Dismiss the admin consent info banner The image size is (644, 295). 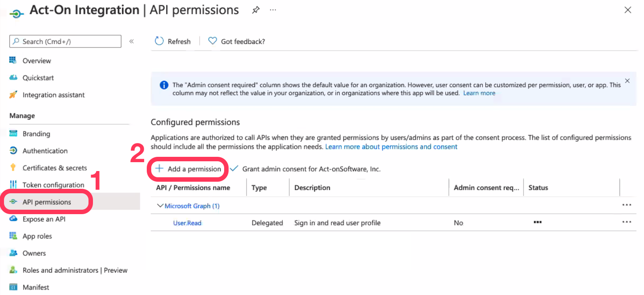click(x=627, y=81)
